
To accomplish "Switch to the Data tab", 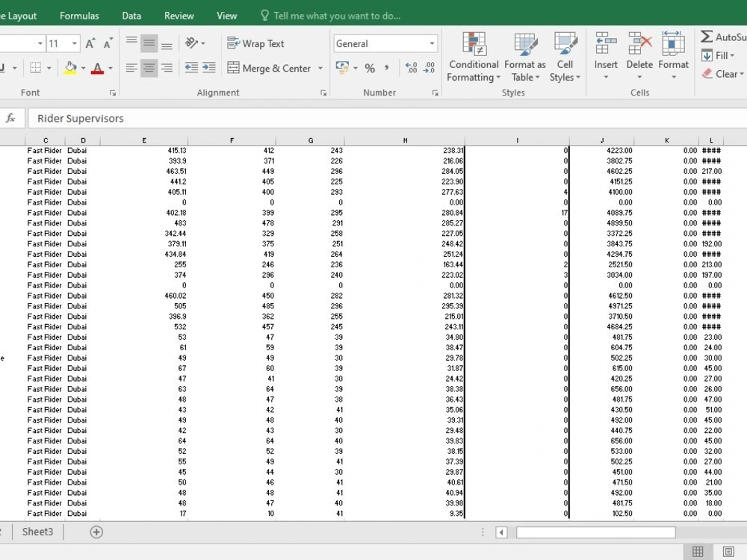I will (131, 16).
